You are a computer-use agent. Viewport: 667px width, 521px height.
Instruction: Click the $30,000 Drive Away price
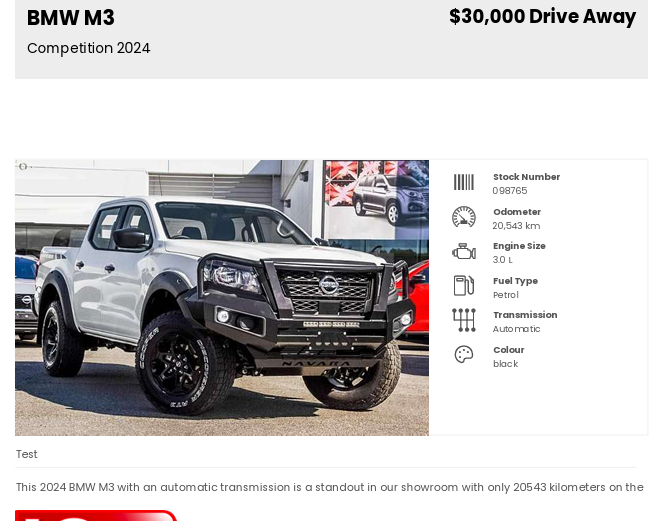(542, 17)
